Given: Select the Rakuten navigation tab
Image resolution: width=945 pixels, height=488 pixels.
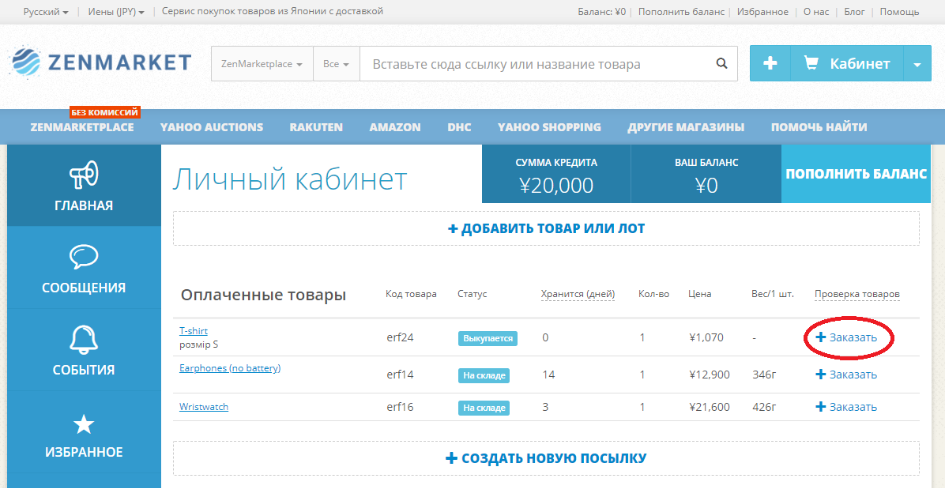Looking at the screenshot, I should pyautogui.click(x=316, y=127).
